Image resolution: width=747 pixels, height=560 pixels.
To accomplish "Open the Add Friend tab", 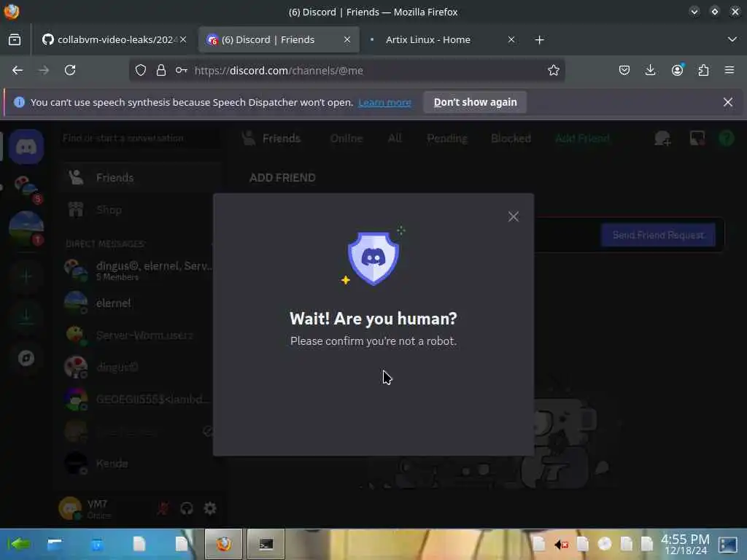I will (582, 139).
